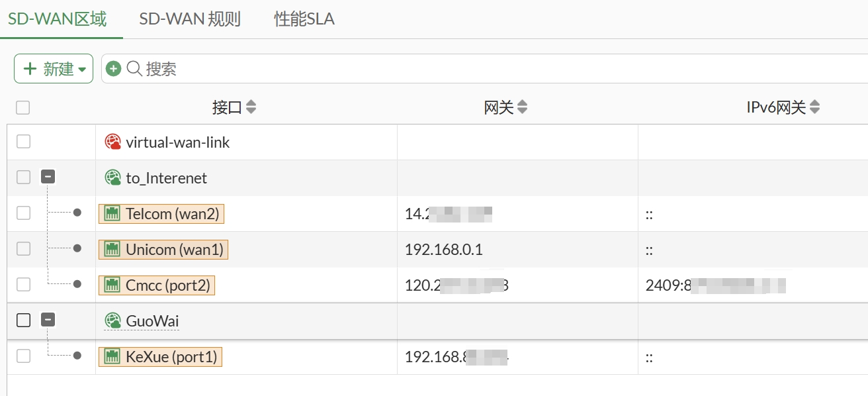Collapse the GuoWai zone group
The width and height of the screenshot is (868, 396).
tap(48, 320)
